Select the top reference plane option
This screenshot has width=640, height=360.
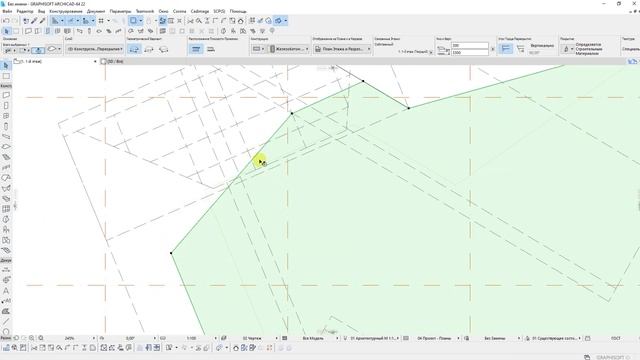(x=196, y=49)
